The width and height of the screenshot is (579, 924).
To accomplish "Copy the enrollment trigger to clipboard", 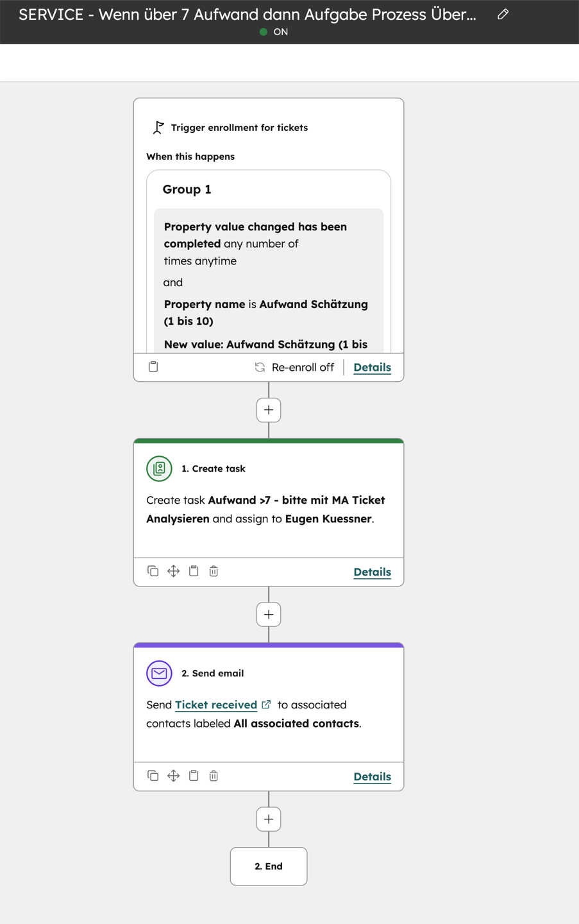I will pyautogui.click(x=153, y=367).
